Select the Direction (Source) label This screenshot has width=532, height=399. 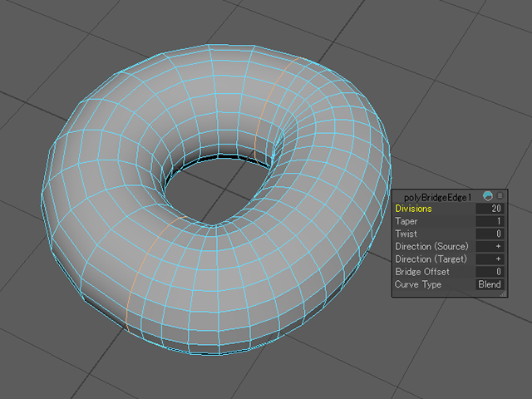(431, 246)
